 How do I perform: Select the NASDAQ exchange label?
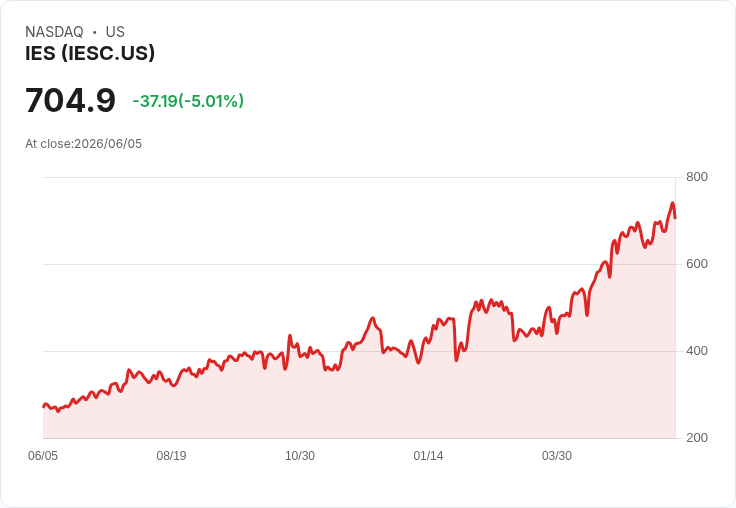(x=54, y=32)
